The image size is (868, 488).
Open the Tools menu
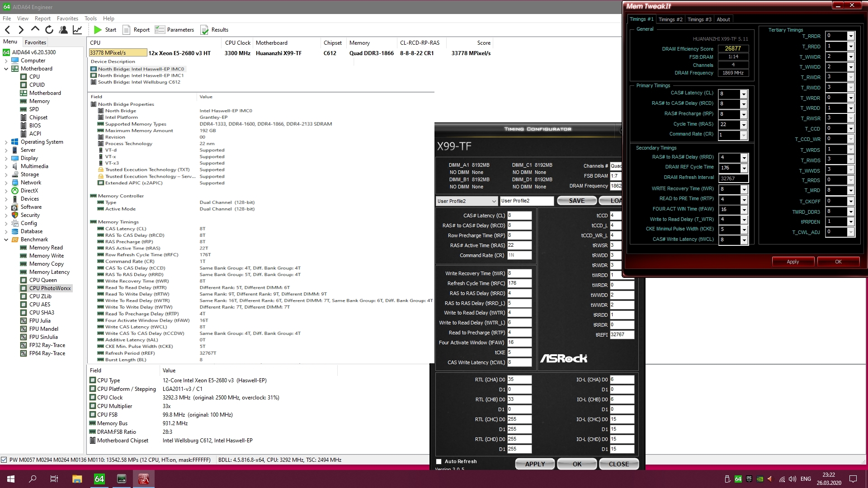point(90,19)
